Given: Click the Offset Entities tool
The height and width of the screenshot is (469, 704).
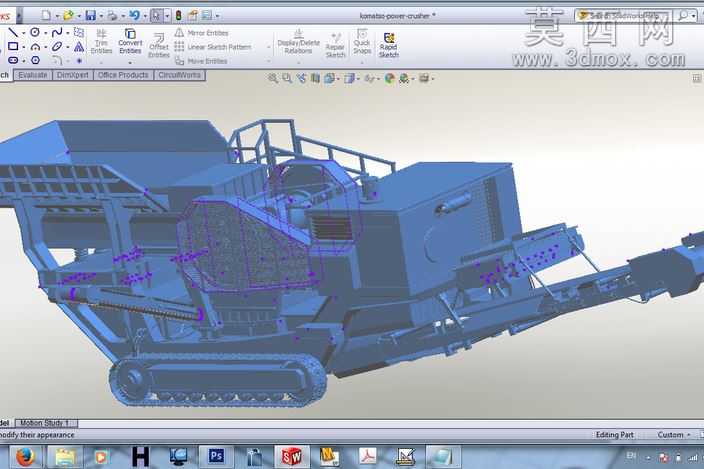Looking at the screenshot, I should pos(158,45).
